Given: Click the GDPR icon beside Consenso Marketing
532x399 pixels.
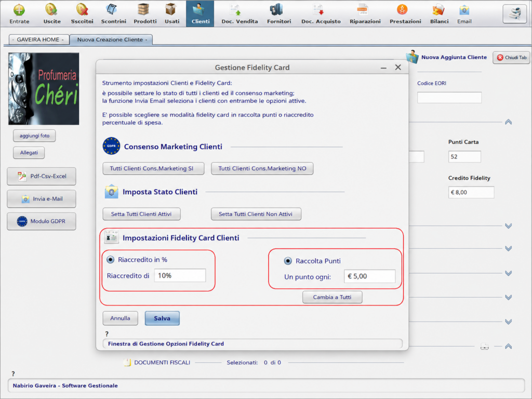Looking at the screenshot, I should coord(111,146).
